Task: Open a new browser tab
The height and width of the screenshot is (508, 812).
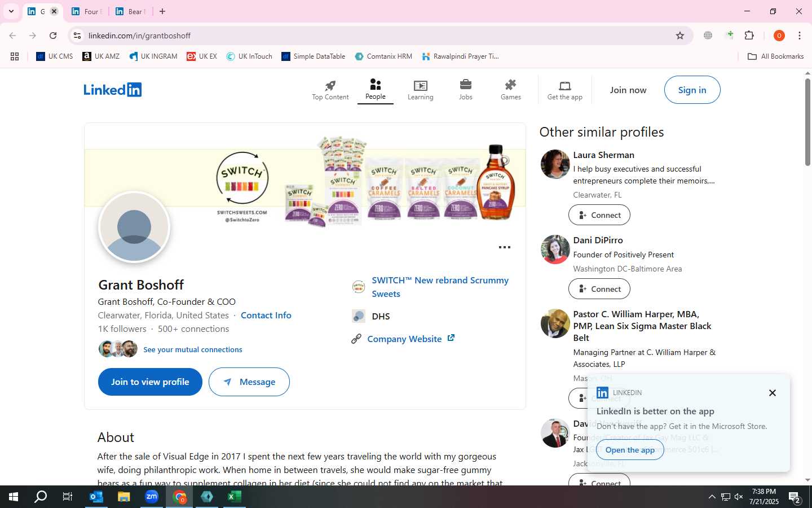Action: [x=162, y=11]
